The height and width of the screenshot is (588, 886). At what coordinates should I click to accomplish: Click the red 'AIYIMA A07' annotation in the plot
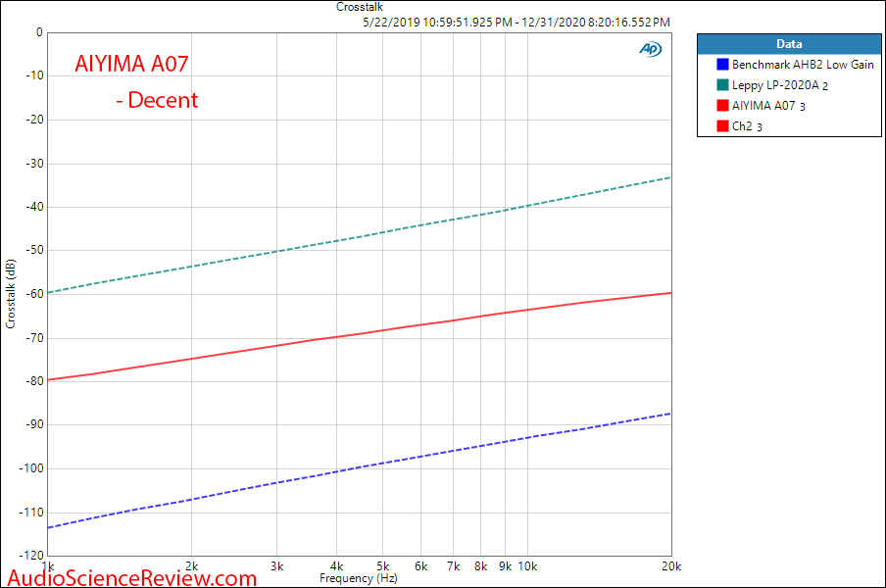[x=131, y=64]
